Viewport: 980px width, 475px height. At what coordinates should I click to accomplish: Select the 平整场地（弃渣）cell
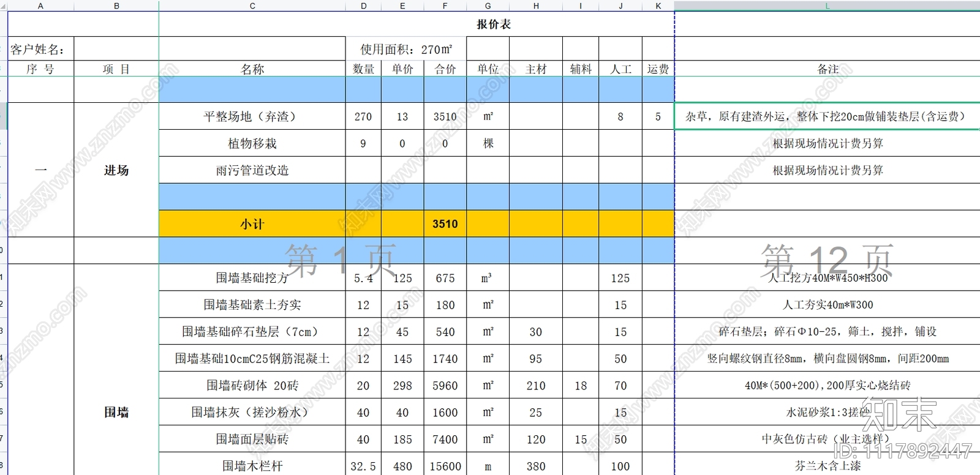coord(252,116)
